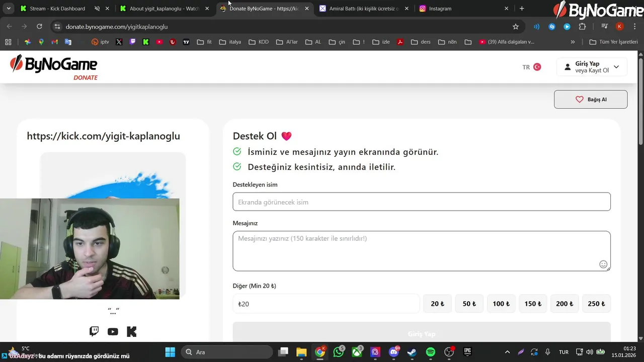Click the greyed Giriş Yap submit button
The width and height of the screenshot is (644, 362).
point(422,332)
